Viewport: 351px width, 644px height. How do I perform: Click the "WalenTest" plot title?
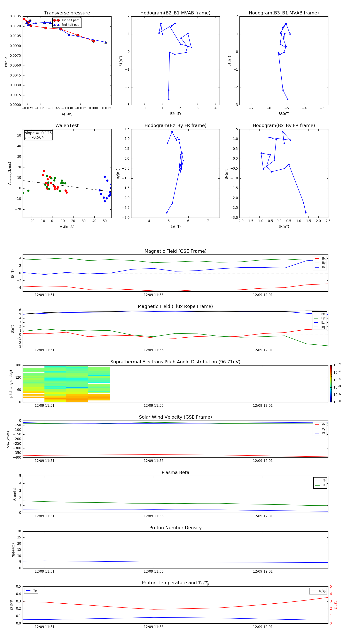pyautogui.click(x=67, y=125)
